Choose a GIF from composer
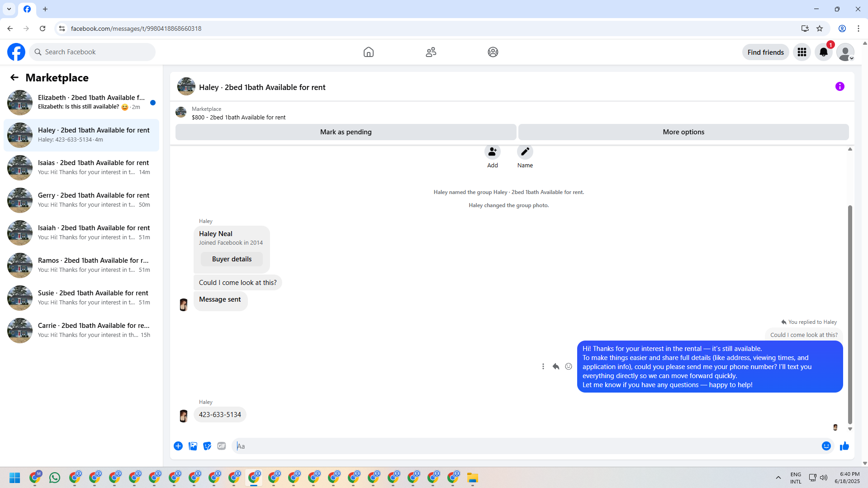The height and width of the screenshot is (488, 868). pyautogui.click(x=222, y=446)
